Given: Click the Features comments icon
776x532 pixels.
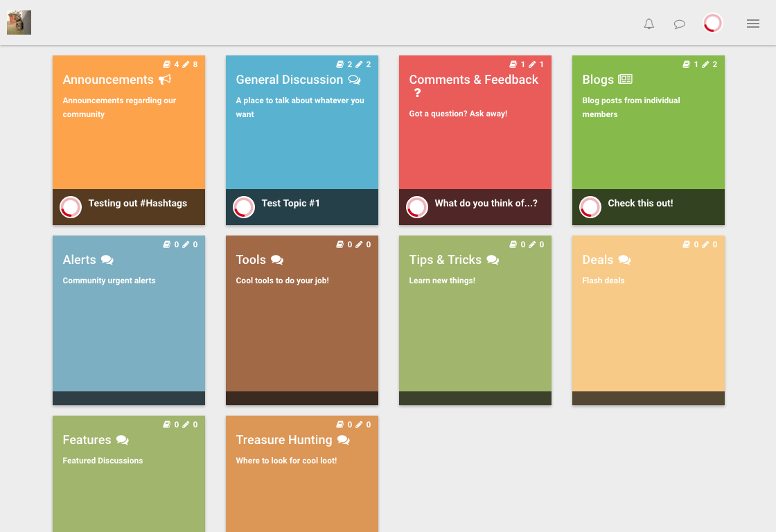Looking at the screenshot, I should [122, 440].
